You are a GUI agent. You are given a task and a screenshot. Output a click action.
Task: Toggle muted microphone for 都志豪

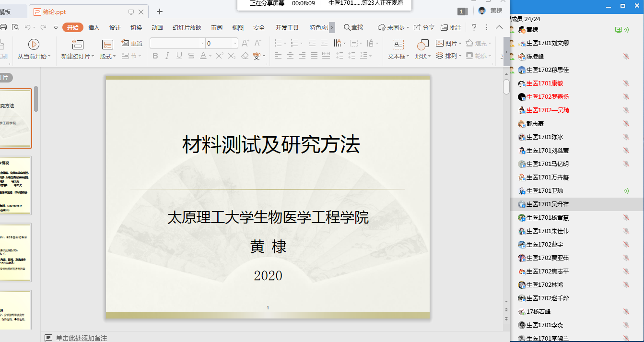point(626,124)
